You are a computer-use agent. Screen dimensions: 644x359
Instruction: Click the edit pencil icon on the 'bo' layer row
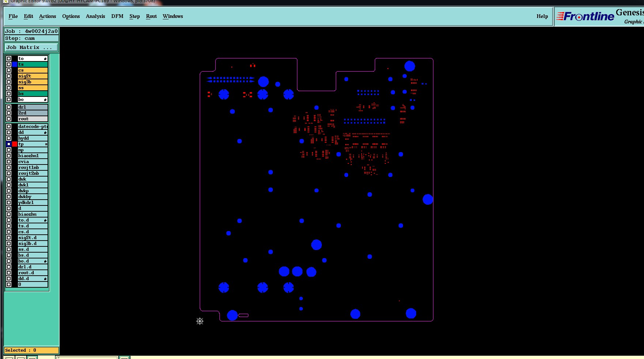click(x=45, y=99)
